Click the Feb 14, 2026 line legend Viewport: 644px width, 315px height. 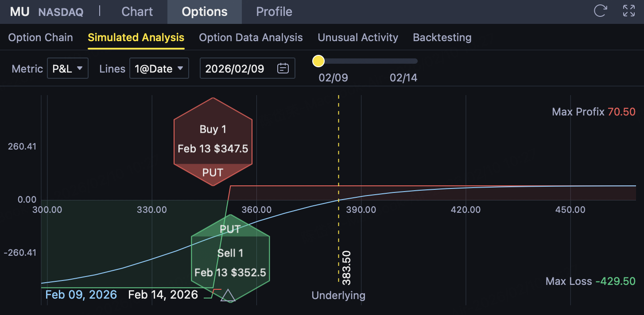(163, 295)
